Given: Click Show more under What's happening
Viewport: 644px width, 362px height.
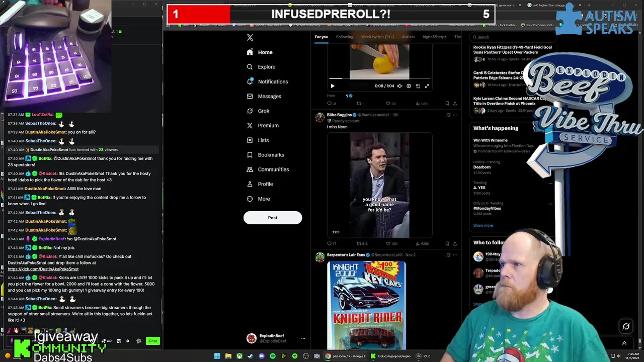Looking at the screenshot, I should pyautogui.click(x=483, y=225).
